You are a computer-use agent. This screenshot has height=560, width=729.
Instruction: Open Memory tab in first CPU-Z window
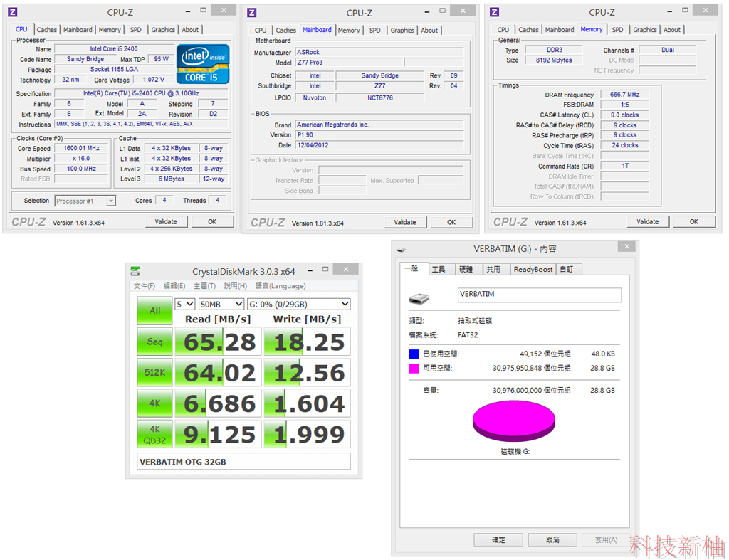pos(110,30)
